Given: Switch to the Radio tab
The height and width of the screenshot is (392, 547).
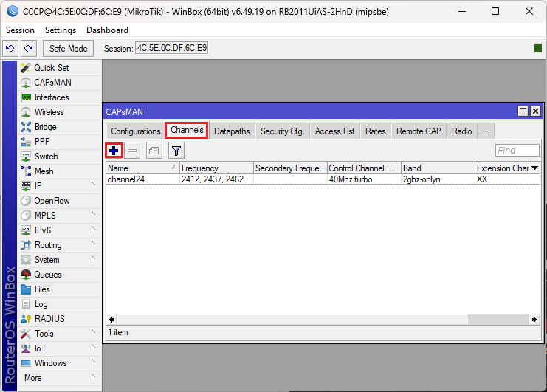Looking at the screenshot, I should tap(462, 131).
